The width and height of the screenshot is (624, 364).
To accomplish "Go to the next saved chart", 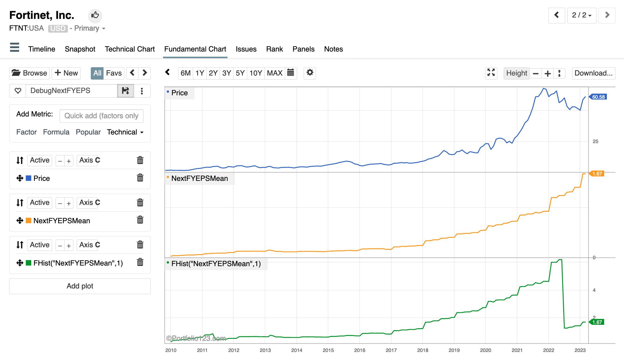I will (145, 73).
